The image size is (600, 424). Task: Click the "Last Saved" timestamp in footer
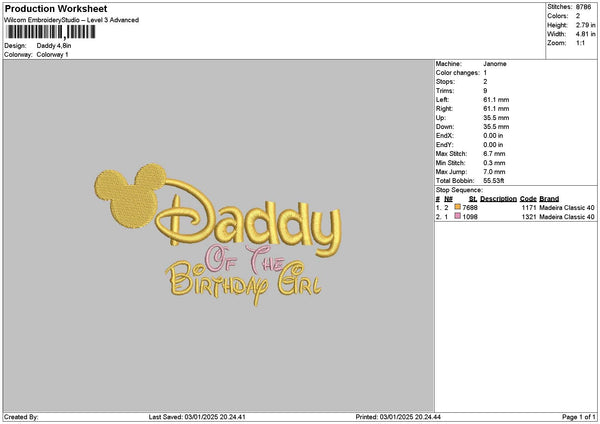click(198, 416)
